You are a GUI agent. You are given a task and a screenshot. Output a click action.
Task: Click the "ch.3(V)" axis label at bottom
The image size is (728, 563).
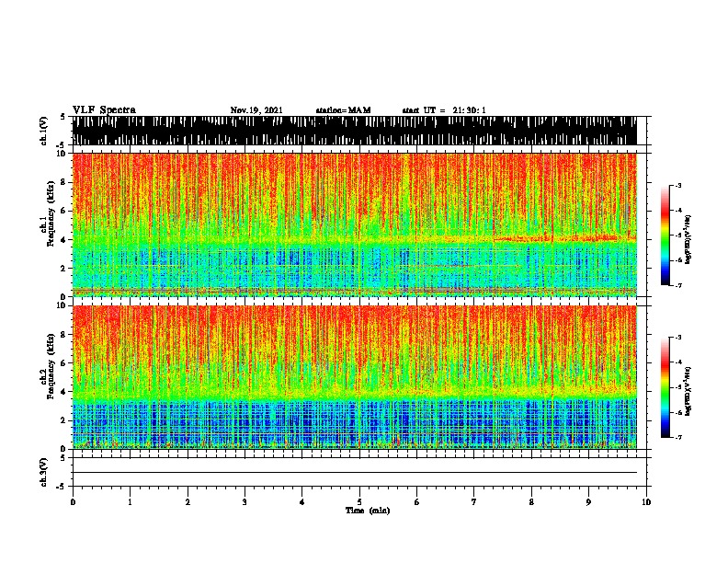click(x=43, y=472)
